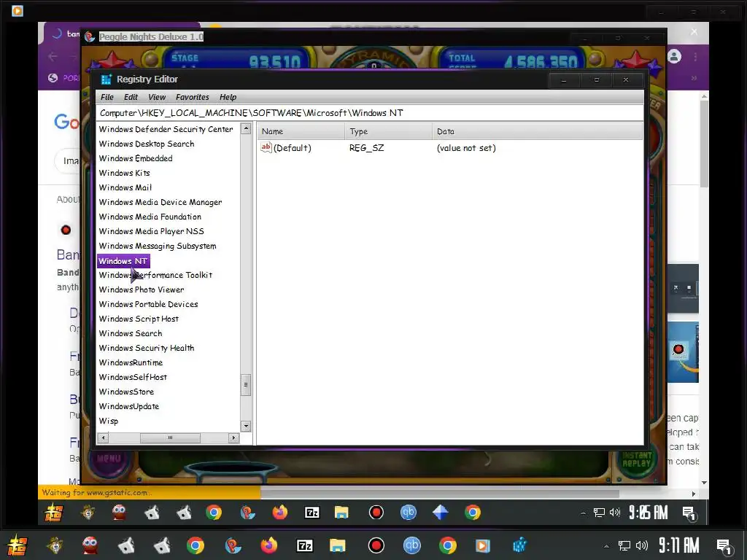Select the WindowsStore key
747x560 pixels.
coord(126,392)
